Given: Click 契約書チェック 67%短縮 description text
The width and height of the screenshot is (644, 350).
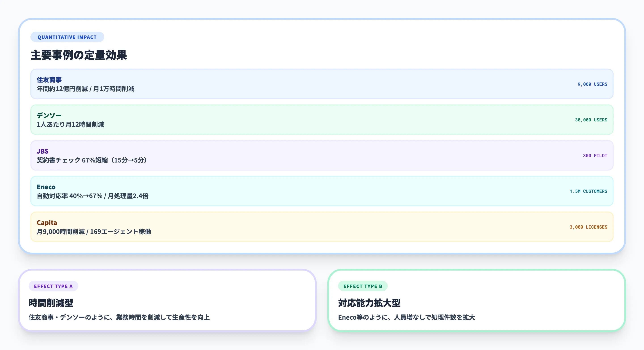Looking at the screenshot, I should tap(91, 160).
